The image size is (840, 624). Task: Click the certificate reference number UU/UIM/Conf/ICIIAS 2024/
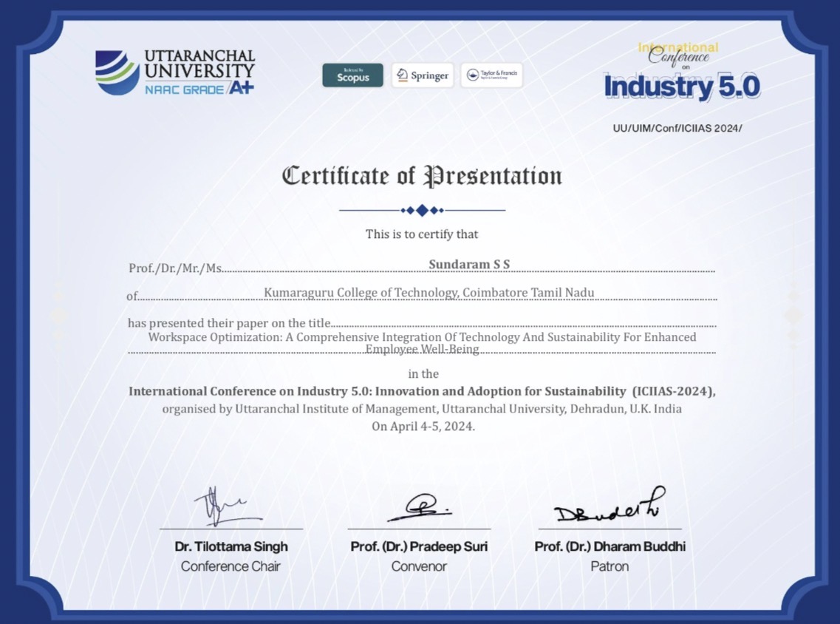677,128
